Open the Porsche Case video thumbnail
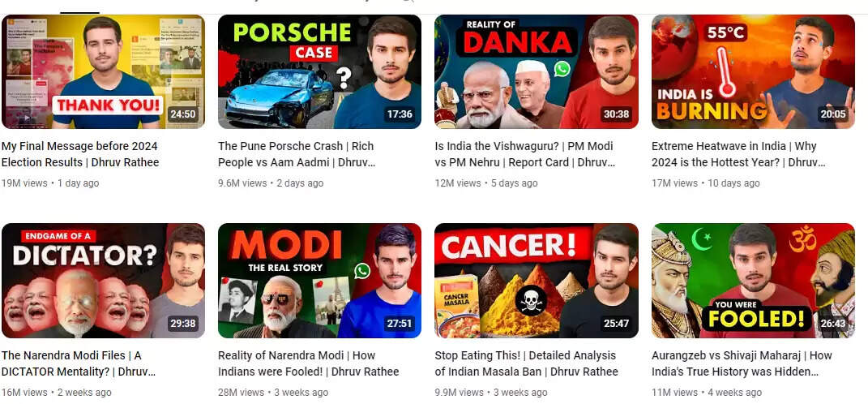The image size is (868, 404). (x=319, y=71)
